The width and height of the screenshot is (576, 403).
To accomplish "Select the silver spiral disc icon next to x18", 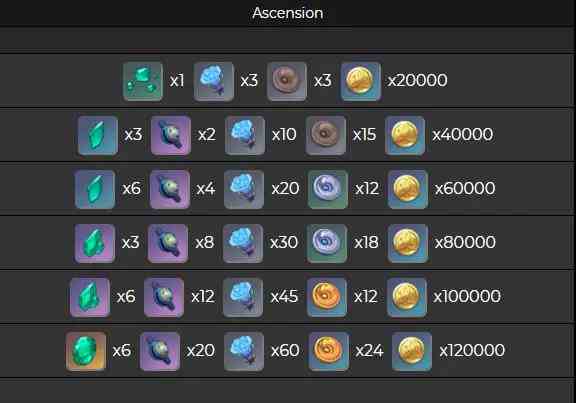I will (327, 243).
